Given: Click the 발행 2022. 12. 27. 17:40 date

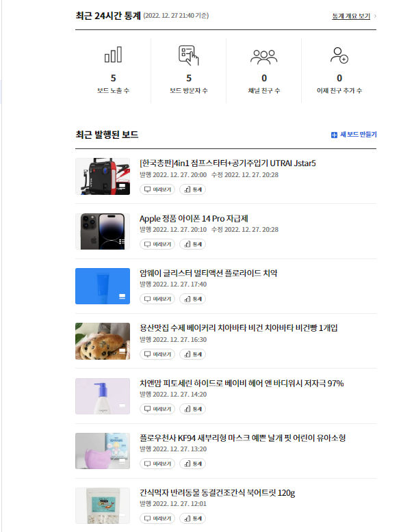Looking at the screenshot, I should click(x=173, y=284).
